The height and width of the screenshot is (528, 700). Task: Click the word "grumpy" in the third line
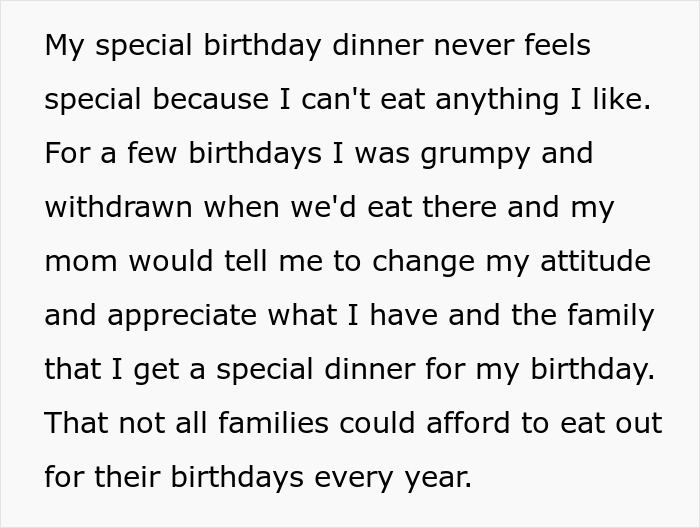click(475, 154)
